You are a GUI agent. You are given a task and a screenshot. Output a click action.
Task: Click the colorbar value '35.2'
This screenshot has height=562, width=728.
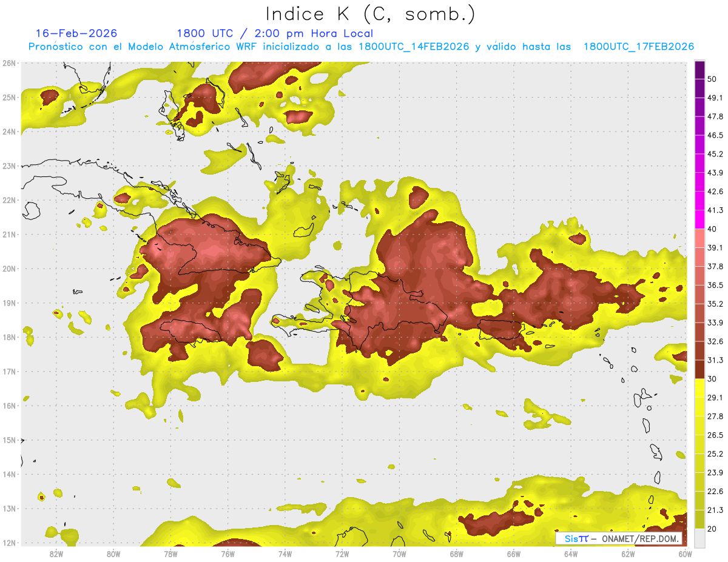(x=715, y=304)
